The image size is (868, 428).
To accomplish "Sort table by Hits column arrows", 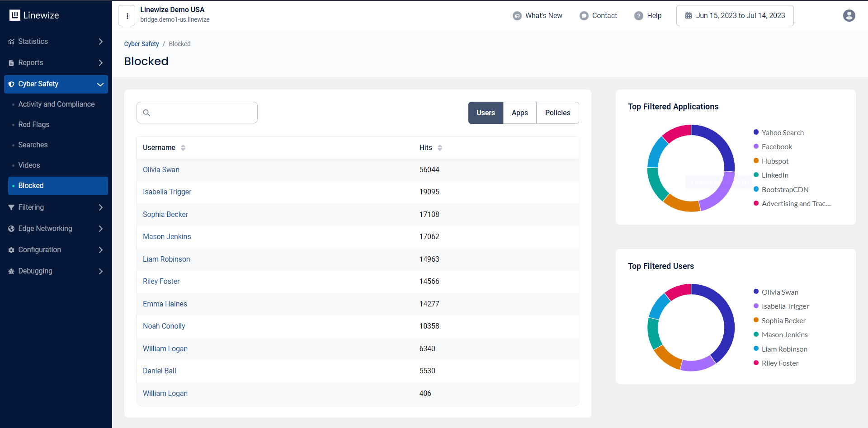I will click(439, 148).
